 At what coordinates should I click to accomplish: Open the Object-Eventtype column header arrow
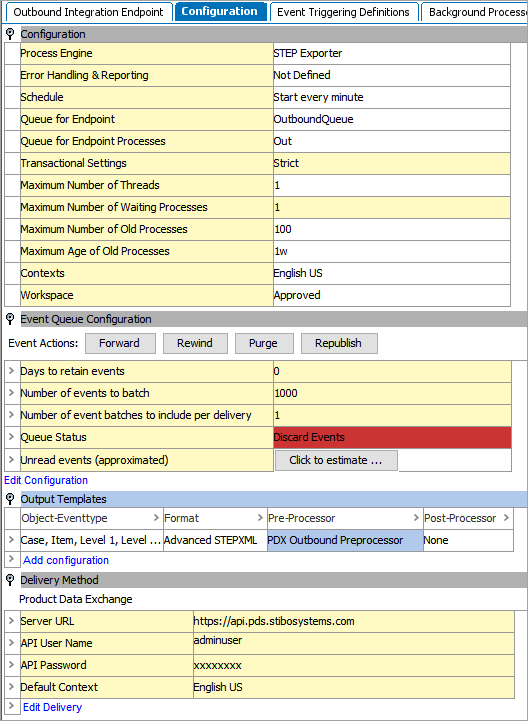[x=156, y=518]
